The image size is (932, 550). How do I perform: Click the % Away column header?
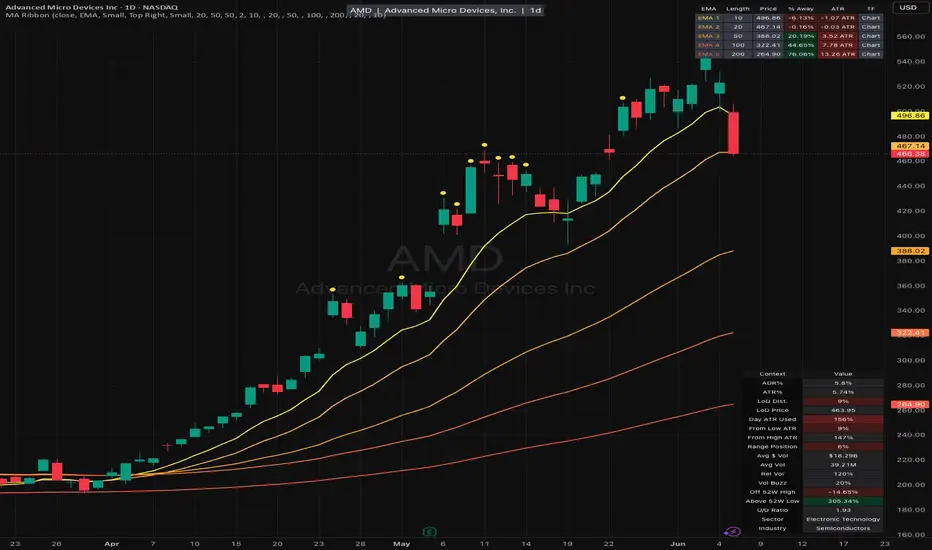pos(801,9)
